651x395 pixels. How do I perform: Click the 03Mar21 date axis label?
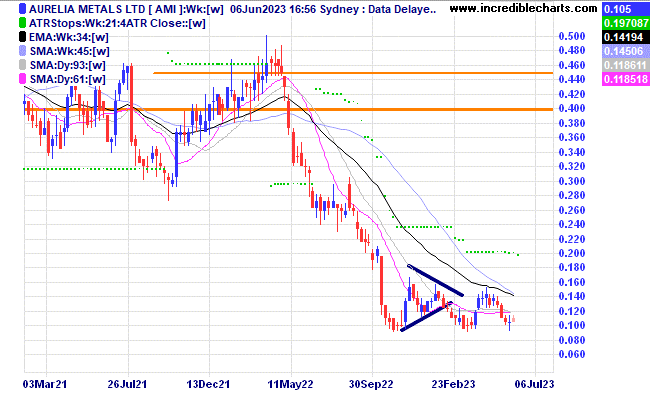click(x=45, y=384)
